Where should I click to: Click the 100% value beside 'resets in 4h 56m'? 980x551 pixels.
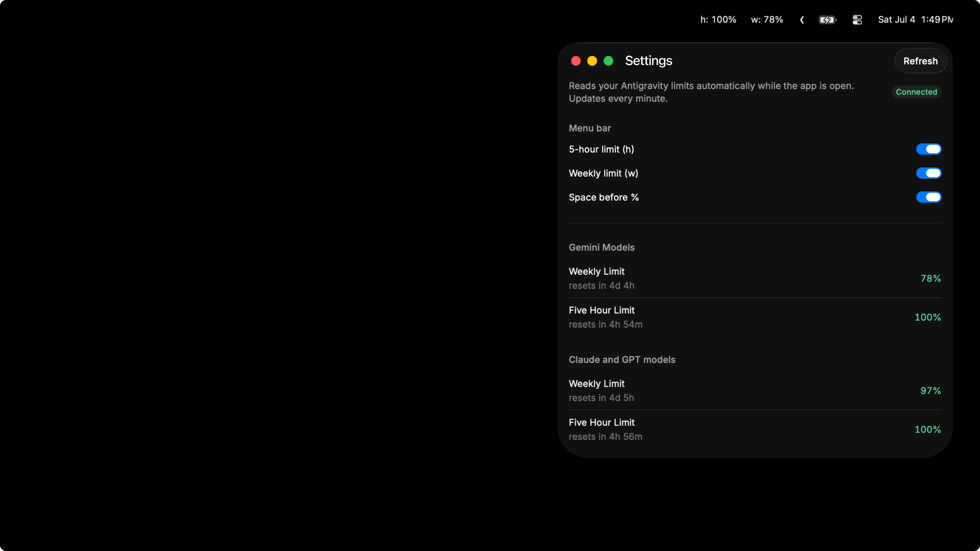[x=928, y=429]
